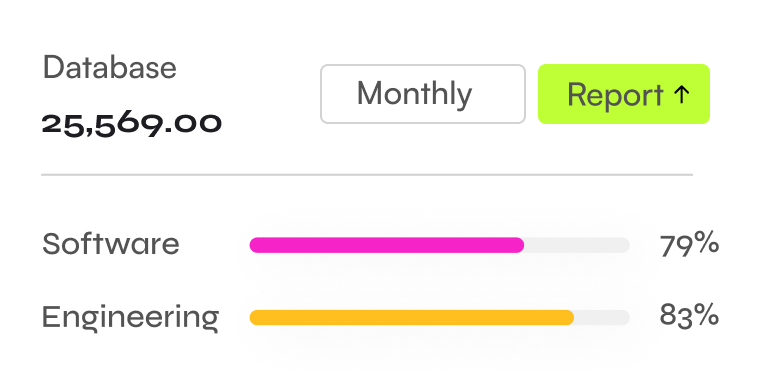Click the green Report button
Image resolution: width=770 pixels, height=392 pixels.
(624, 94)
